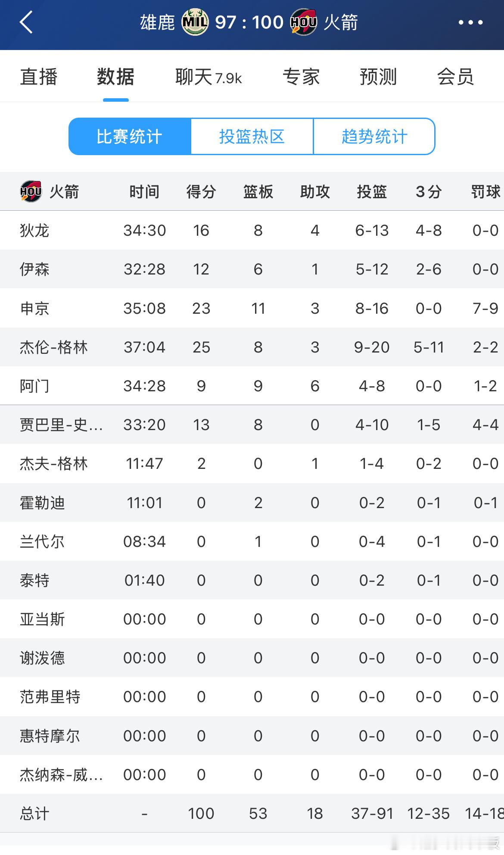Switch to 投篮热区 segment

click(252, 137)
